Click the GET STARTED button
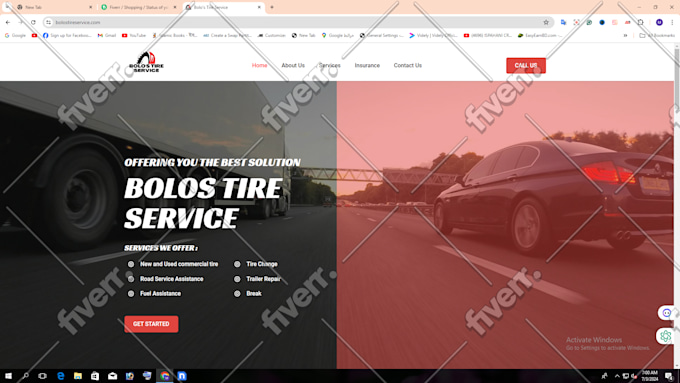 click(151, 324)
